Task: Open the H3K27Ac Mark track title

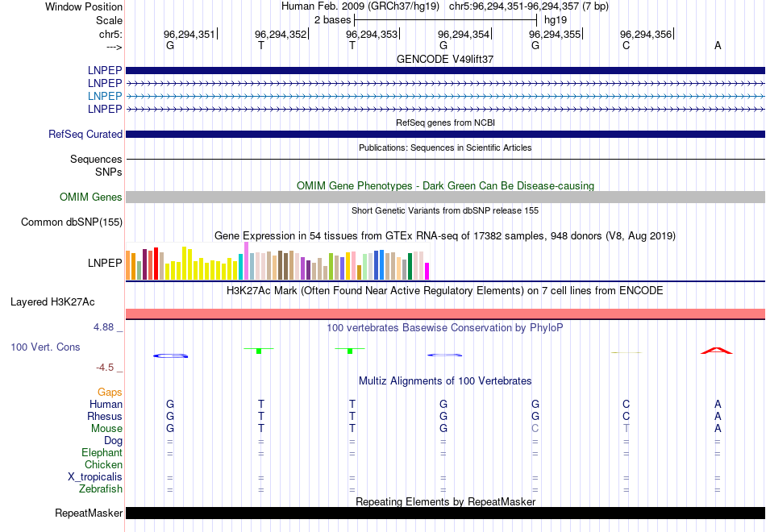Action: 445,291
